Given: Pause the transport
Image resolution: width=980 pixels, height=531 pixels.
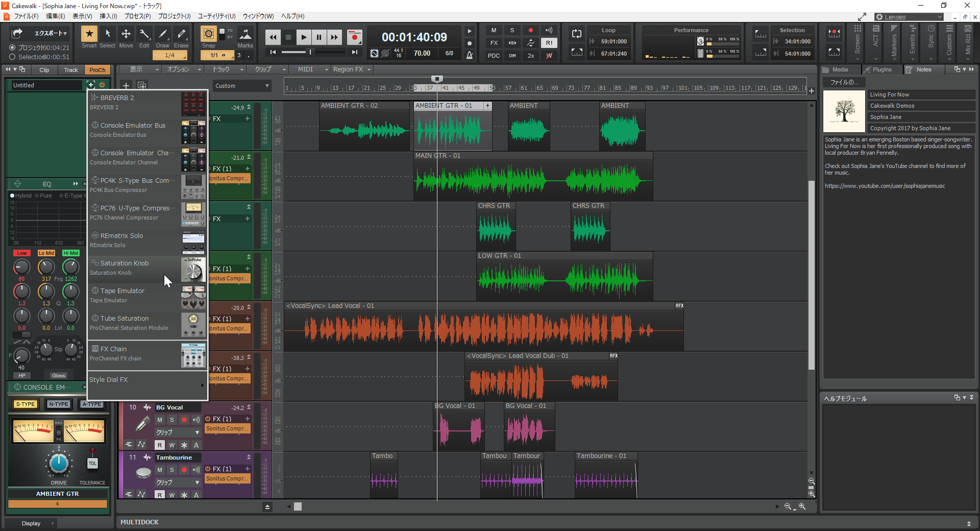Looking at the screenshot, I should click(x=319, y=37).
